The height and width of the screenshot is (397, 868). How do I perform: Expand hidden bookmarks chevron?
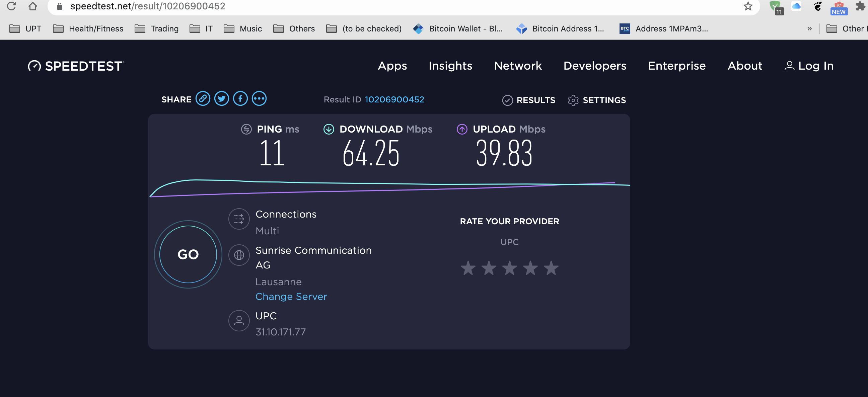pyautogui.click(x=809, y=29)
